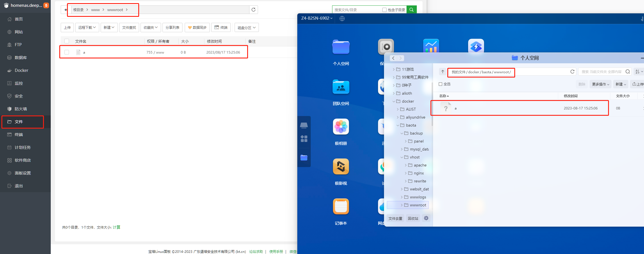The width and height of the screenshot is (644, 254).
Task: Click the blue folder icon in left dock
Action: [304, 157]
